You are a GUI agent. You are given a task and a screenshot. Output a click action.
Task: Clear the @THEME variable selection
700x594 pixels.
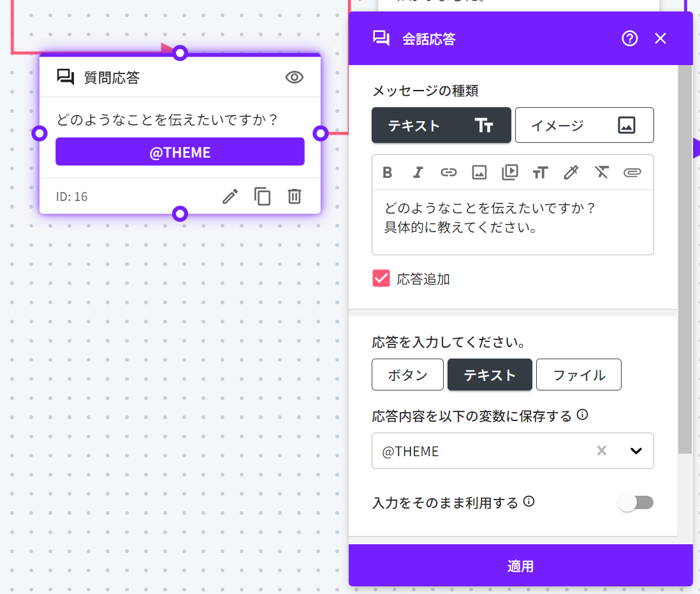point(601,451)
